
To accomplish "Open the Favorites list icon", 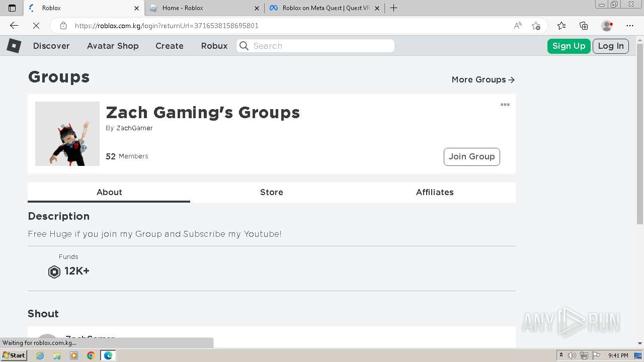I will point(561,26).
